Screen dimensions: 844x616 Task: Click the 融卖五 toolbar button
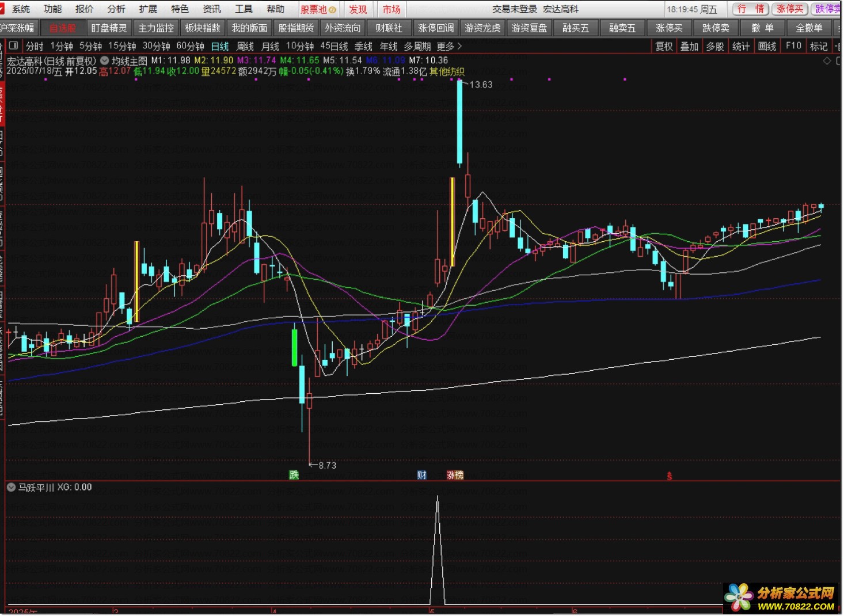(x=622, y=28)
